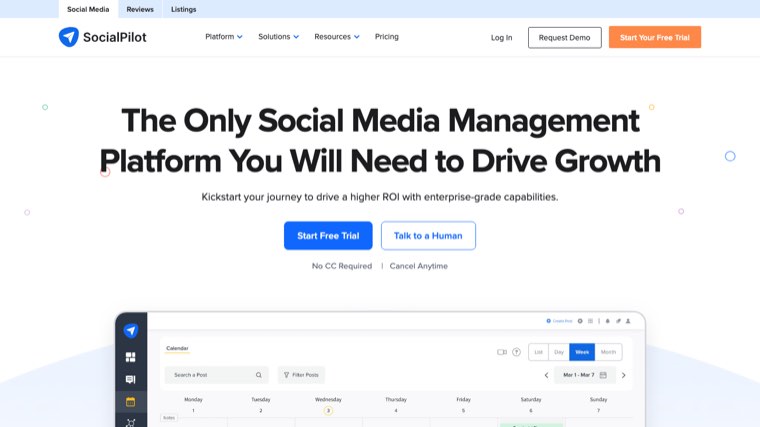760x427 pixels.
Task: Click the magnifier icon in Search a Post
Action: (x=259, y=375)
